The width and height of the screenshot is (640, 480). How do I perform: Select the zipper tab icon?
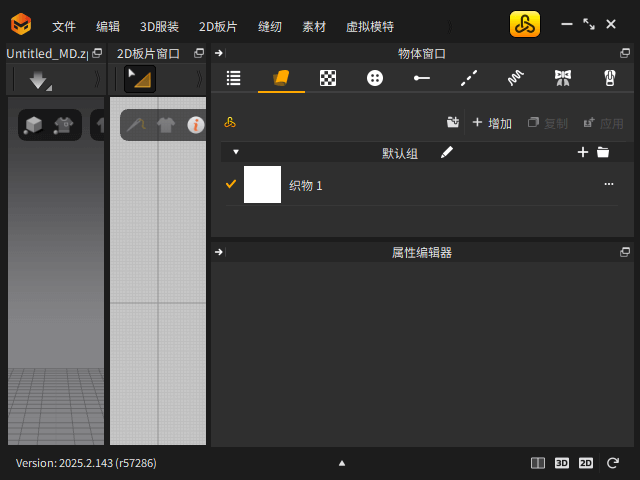click(608, 78)
